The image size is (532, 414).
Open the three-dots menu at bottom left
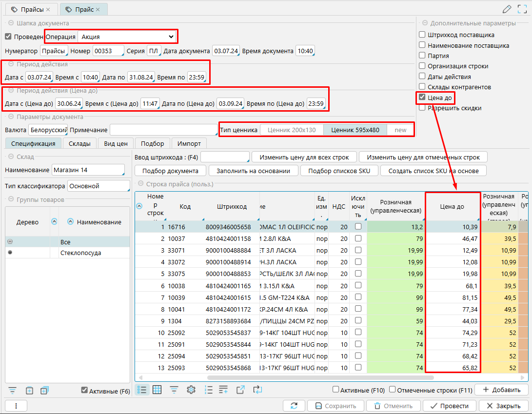[16, 406]
